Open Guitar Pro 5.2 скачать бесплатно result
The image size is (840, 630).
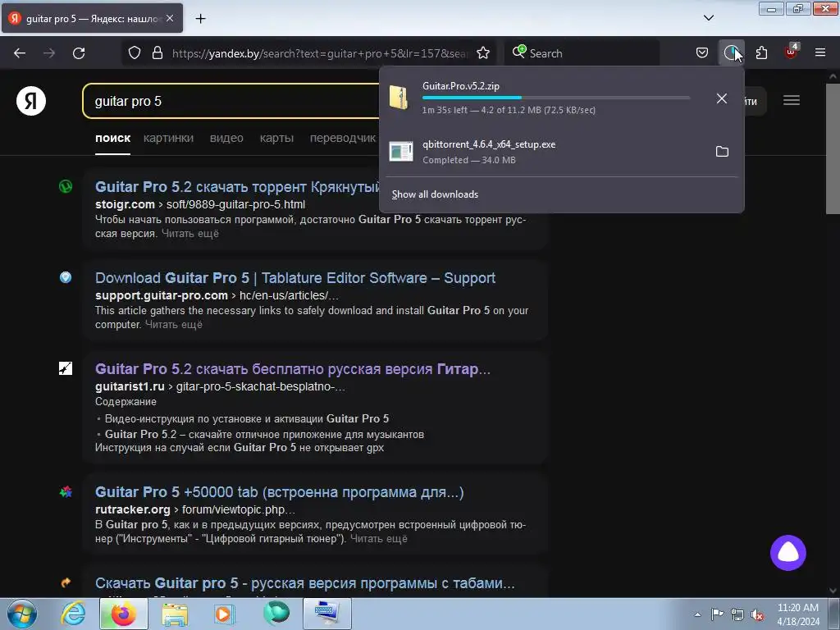click(293, 369)
